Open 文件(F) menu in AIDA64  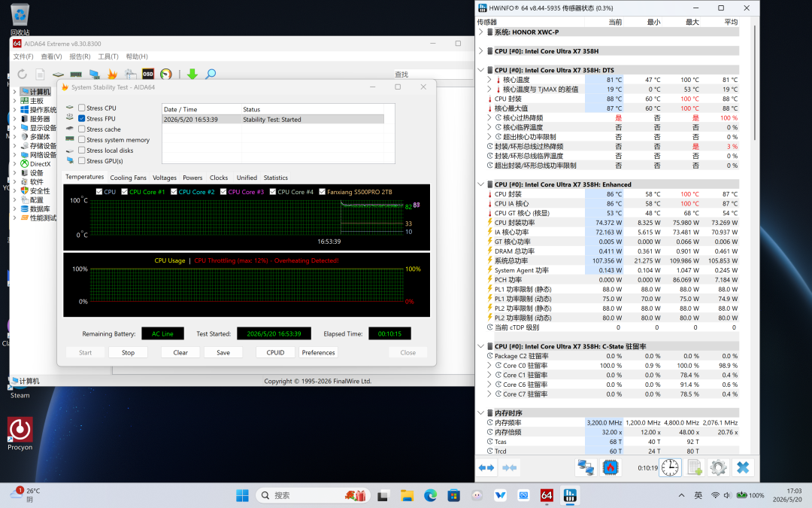coord(23,56)
